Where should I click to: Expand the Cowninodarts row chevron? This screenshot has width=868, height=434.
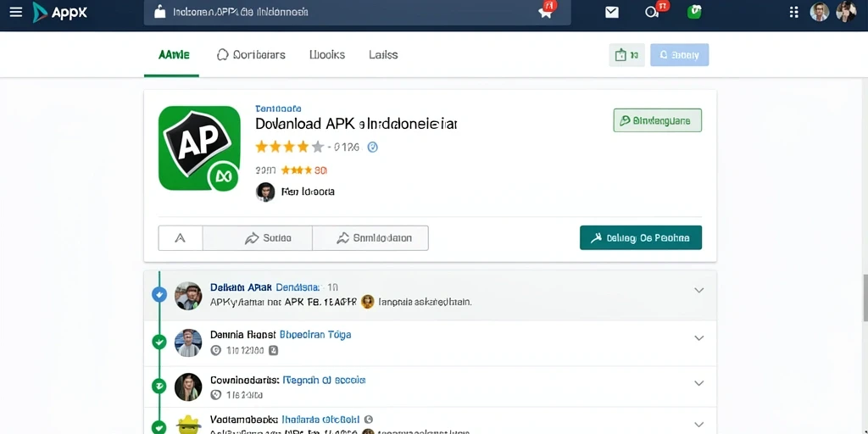pyautogui.click(x=699, y=383)
